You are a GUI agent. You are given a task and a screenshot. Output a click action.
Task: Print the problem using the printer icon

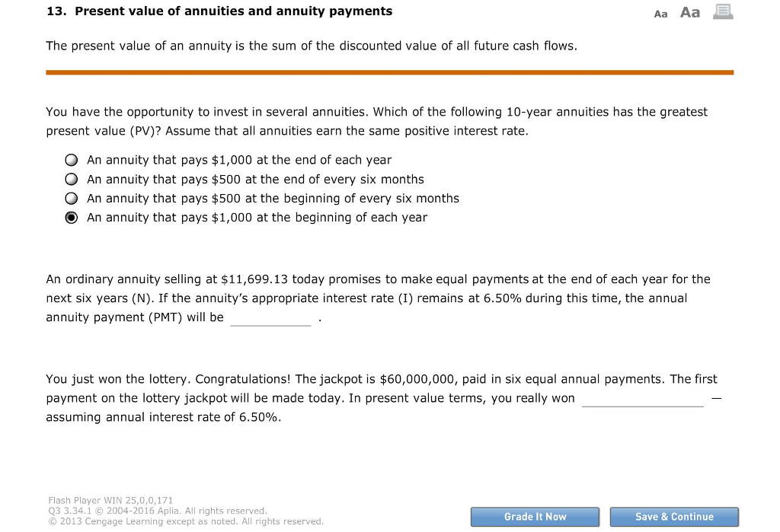point(722,11)
